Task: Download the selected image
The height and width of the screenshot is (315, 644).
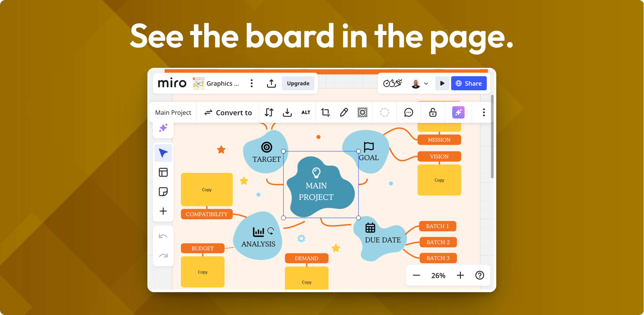Action: click(x=287, y=113)
